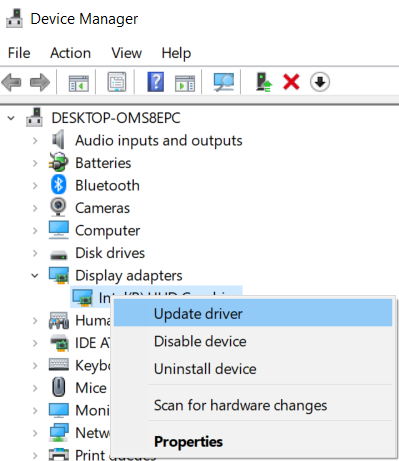Screen dimensions: 399x461
Task: Choose Update driver from context menu
Action: [x=253, y=314]
